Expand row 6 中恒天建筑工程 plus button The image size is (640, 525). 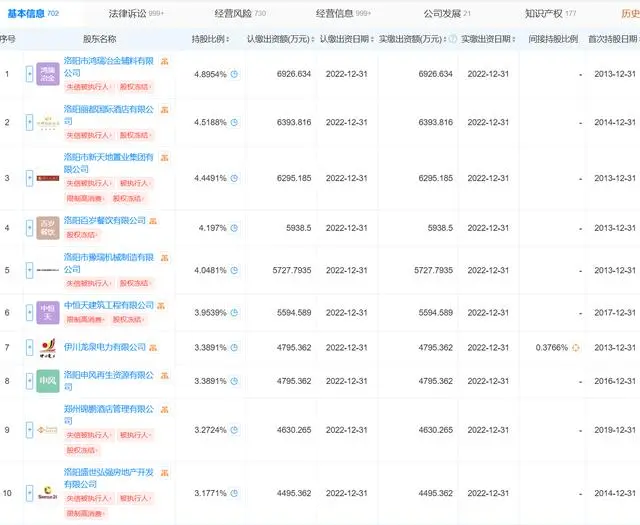click(x=29, y=313)
